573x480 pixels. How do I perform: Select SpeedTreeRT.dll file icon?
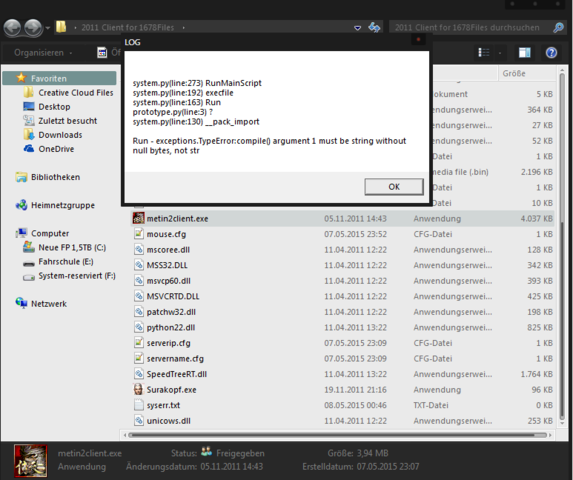pos(138,374)
